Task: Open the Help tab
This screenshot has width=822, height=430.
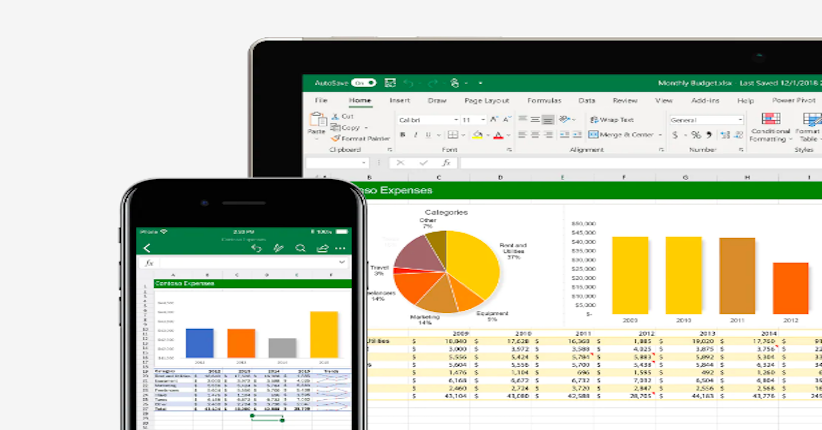Action: 745,100
